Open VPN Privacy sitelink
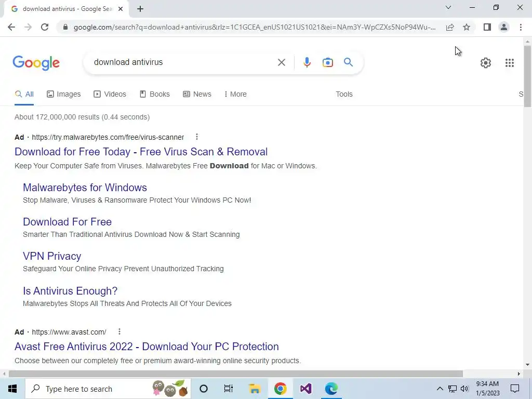532x399 pixels. coord(52,256)
